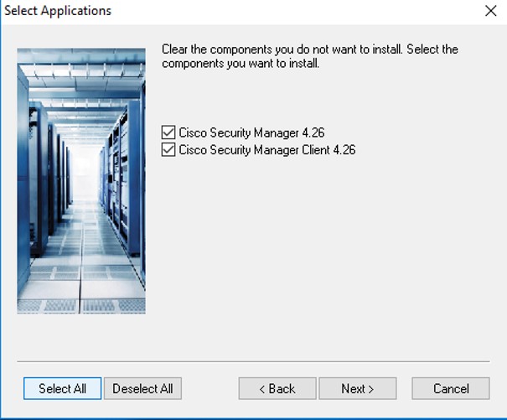Go back with the Back button
Viewport: 507px width, 420px height.
[277, 388]
